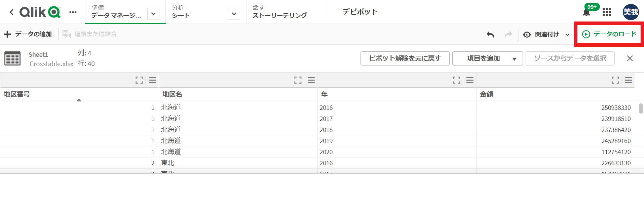Expand the 年 column view icon
The image size is (644, 220).
[x=456, y=80]
